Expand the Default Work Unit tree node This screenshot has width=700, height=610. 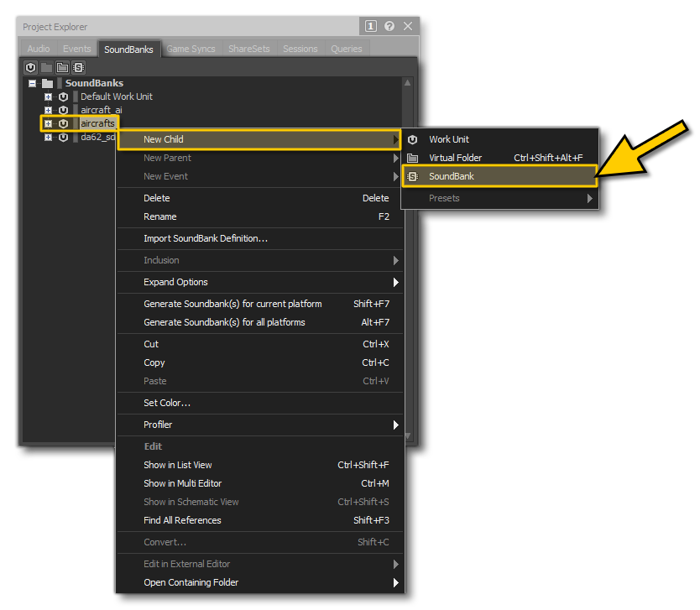coord(49,96)
